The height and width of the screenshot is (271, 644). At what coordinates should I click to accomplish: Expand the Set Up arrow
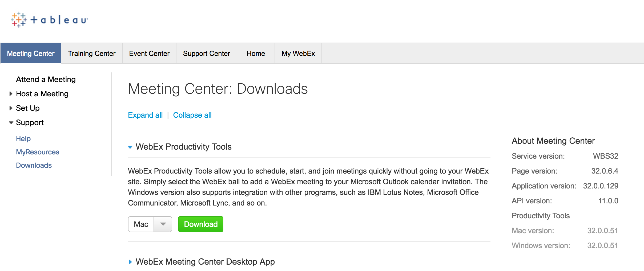(11, 108)
